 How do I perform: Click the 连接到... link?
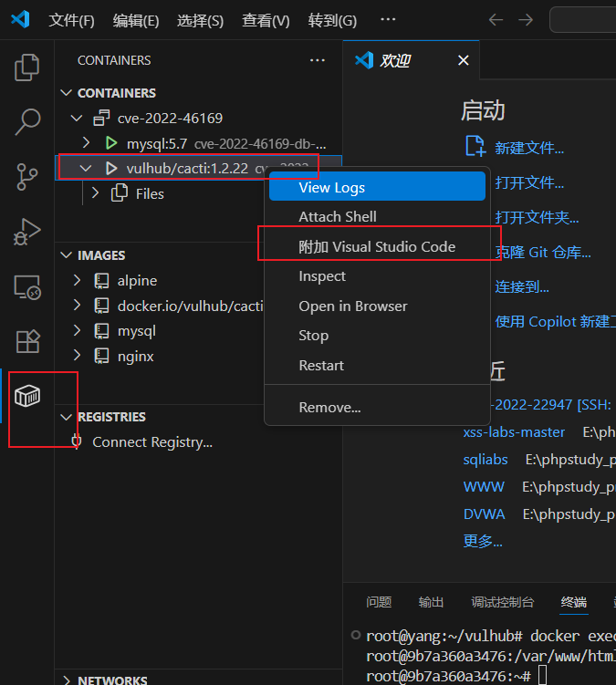click(522, 287)
